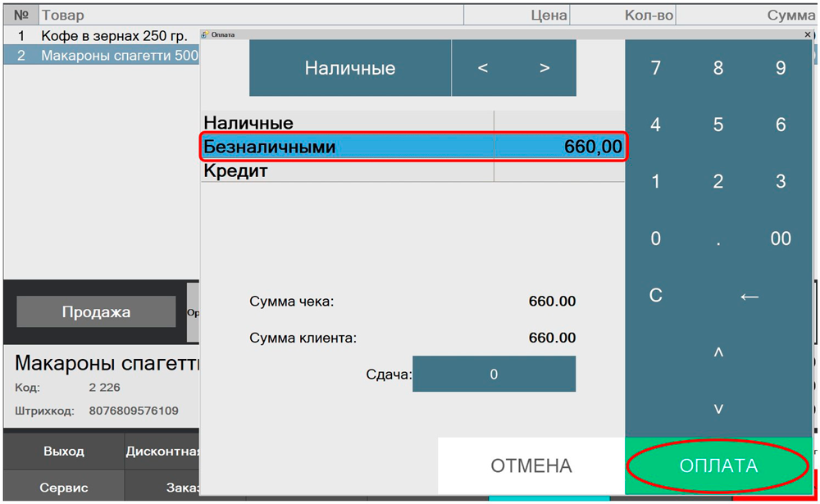Click the backspace arrow key
The width and height of the screenshot is (820, 504).
(749, 296)
